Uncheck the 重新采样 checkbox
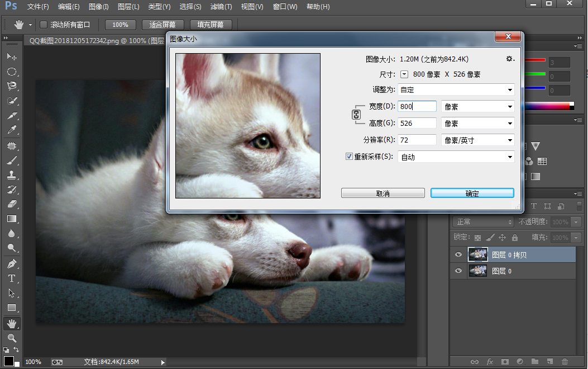Image resolution: width=588 pixels, height=369 pixels. 349,156
